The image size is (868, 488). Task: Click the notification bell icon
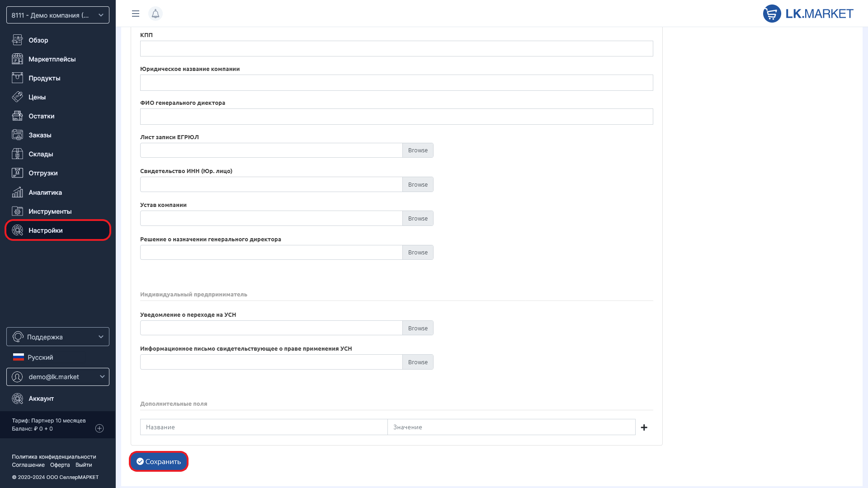[x=155, y=14]
